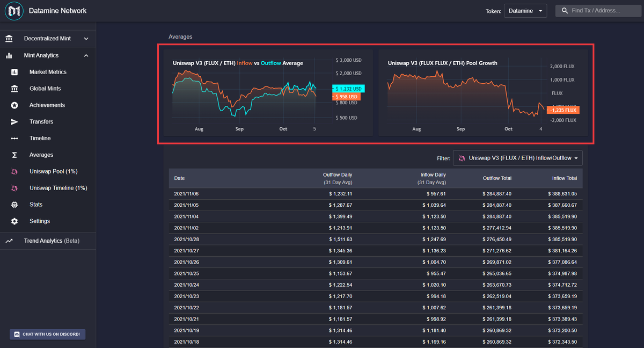Click the 2021/11/06 date cell
Screen dimensions: 644x348
186,193
